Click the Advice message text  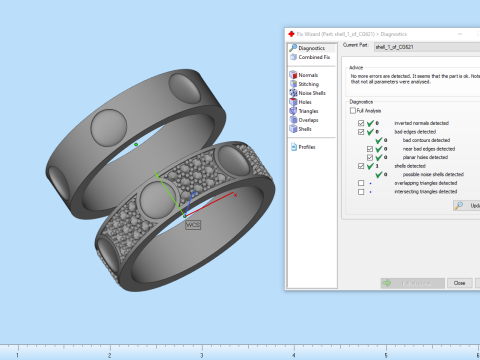coord(415,79)
